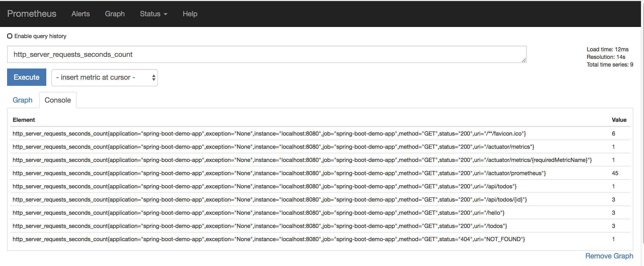This screenshot has height=266, width=644.
Task: Select the /actuator/prometheus series row
Action: coord(320,173)
